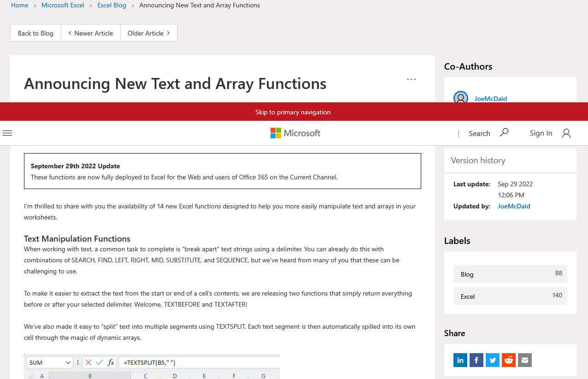Open the SUM name box dropdown
This screenshot has width=588, height=379.
pyautogui.click(x=68, y=363)
